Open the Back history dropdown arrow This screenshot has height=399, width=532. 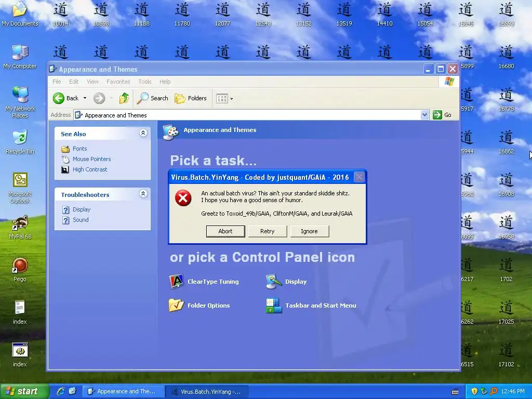[85, 98]
